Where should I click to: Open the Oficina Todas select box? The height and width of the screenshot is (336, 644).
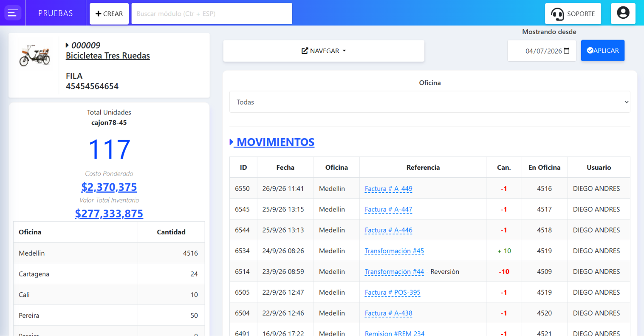pyautogui.click(x=430, y=102)
